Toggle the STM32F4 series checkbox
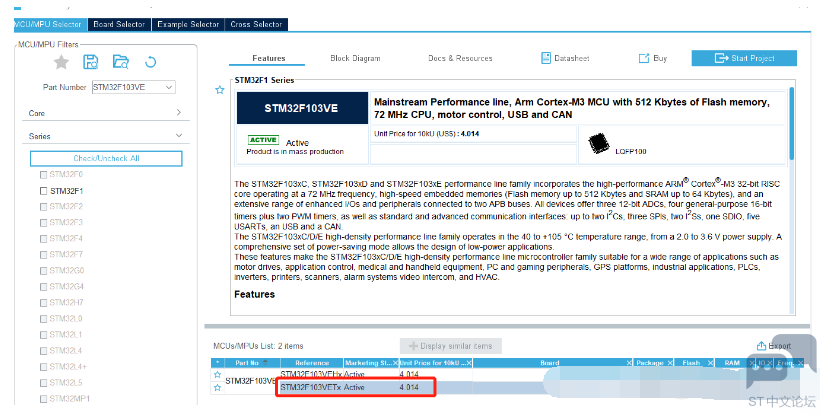This screenshot has width=825, height=417. [x=43, y=239]
